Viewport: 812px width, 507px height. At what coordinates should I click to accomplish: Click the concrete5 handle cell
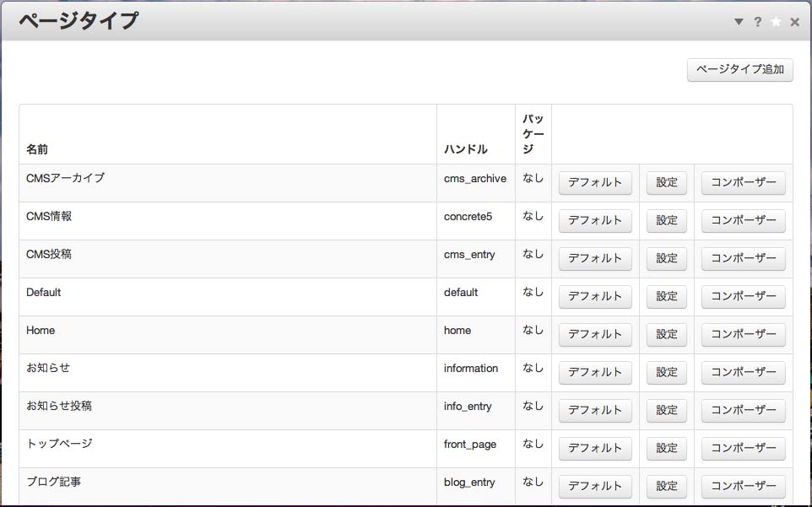476,221
